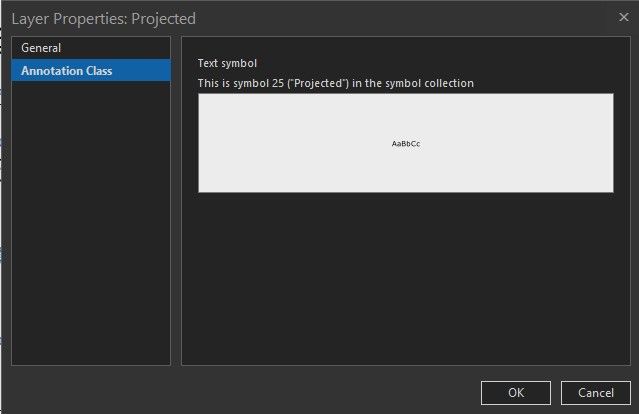The height and width of the screenshot is (414, 639).
Task: Click the light gray area right of AaBbCc
Action: coord(520,144)
